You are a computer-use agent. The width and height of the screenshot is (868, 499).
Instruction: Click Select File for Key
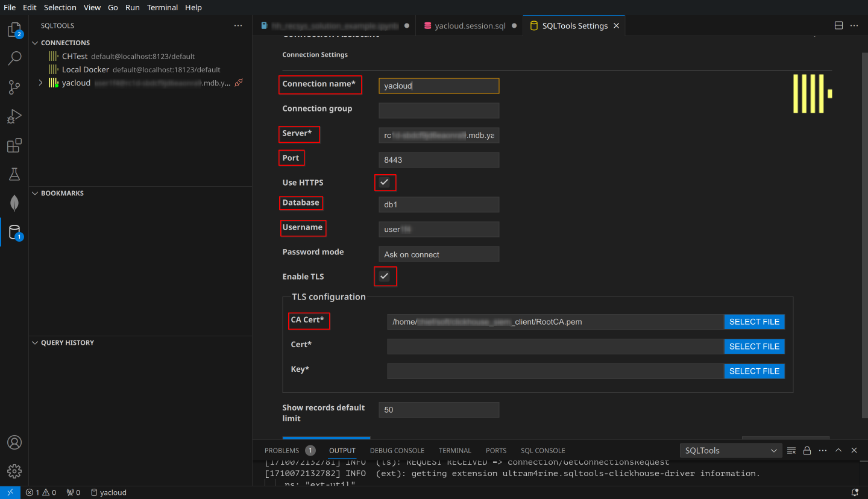(754, 371)
